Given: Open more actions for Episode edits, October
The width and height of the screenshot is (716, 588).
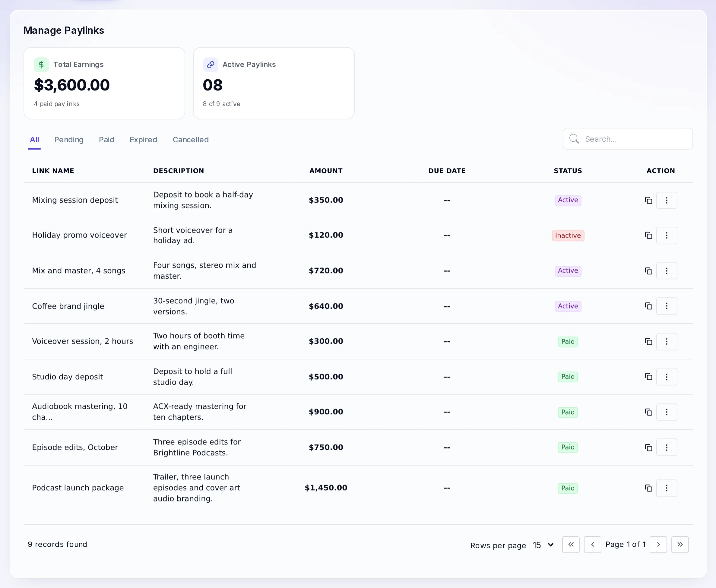Looking at the screenshot, I should (667, 447).
